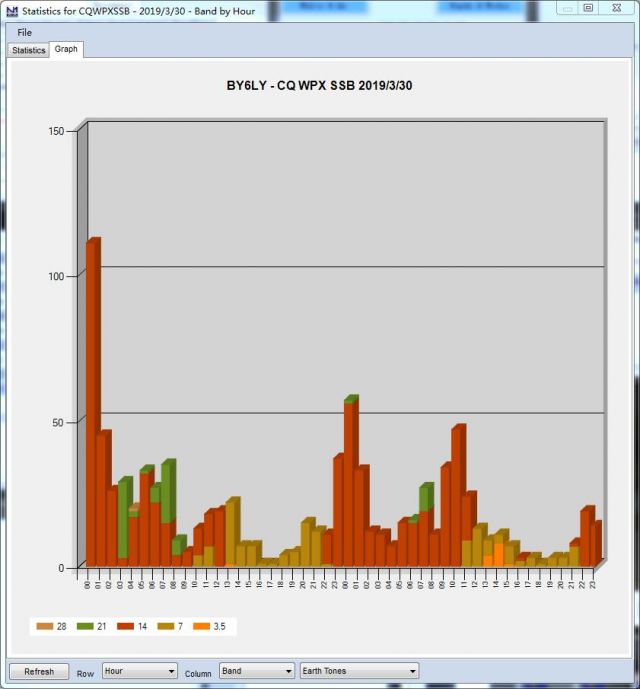Click the 0 label on the vertical axis
Screen dimensions: 640x689
pos(61,568)
